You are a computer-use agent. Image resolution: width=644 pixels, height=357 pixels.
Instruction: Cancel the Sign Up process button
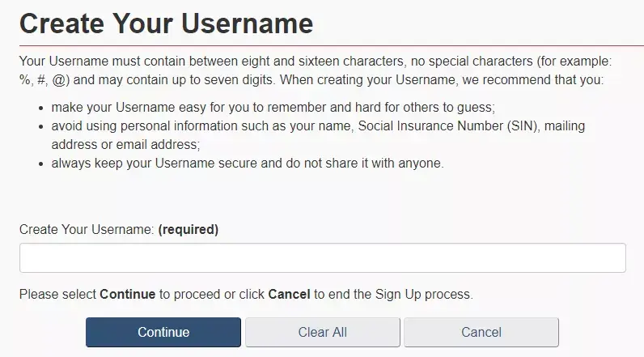(481, 332)
